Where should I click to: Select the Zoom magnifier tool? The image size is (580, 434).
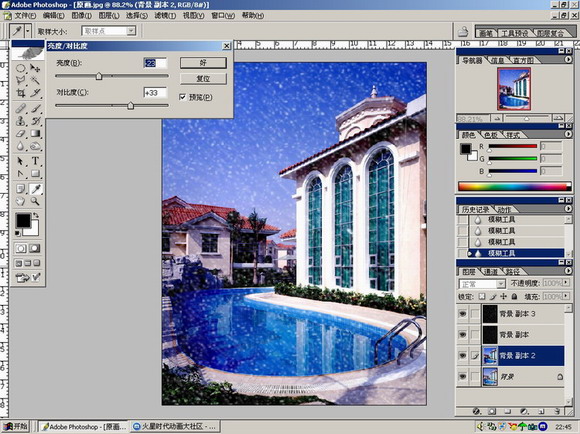[35, 201]
